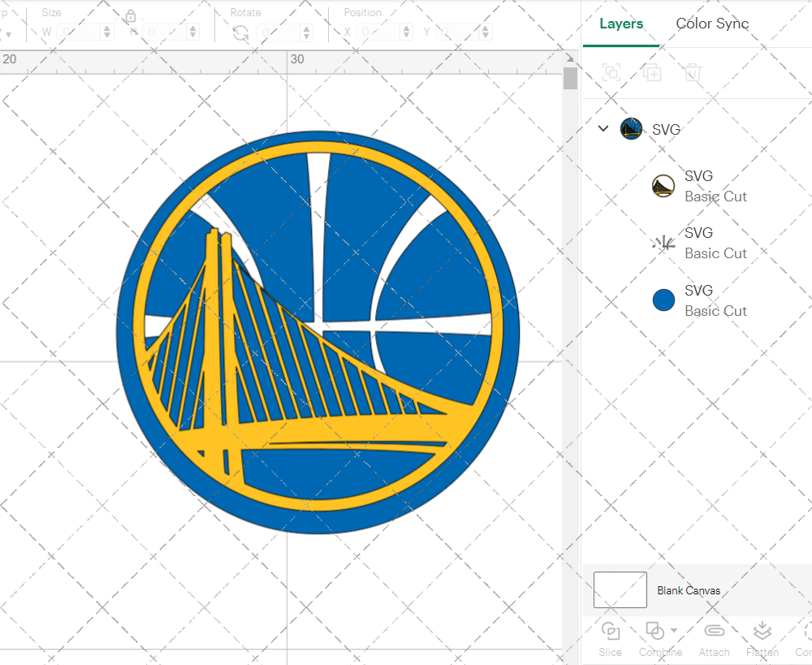Screen dimensions: 812x665
Task: Select the Warriors logo on the canvas
Action: point(317,332)
